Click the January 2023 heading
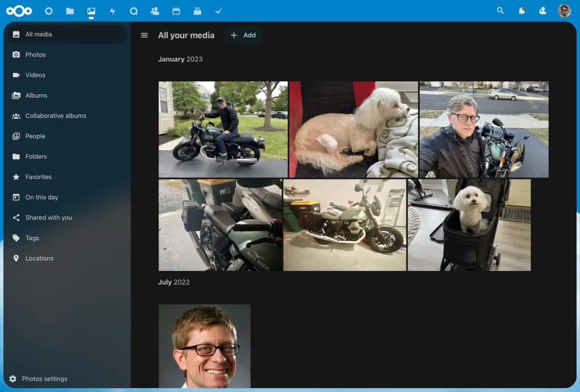The width and height of the screenshot is (580, 392). (180, 59)
